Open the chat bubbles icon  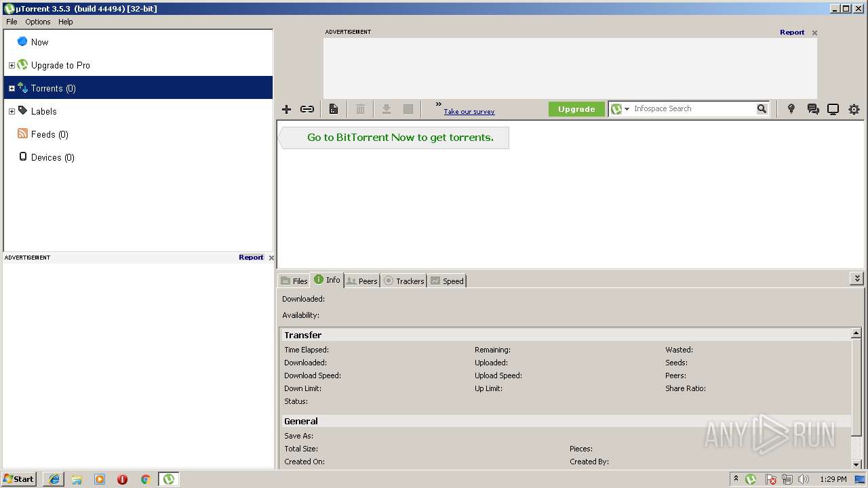(813, 109)
